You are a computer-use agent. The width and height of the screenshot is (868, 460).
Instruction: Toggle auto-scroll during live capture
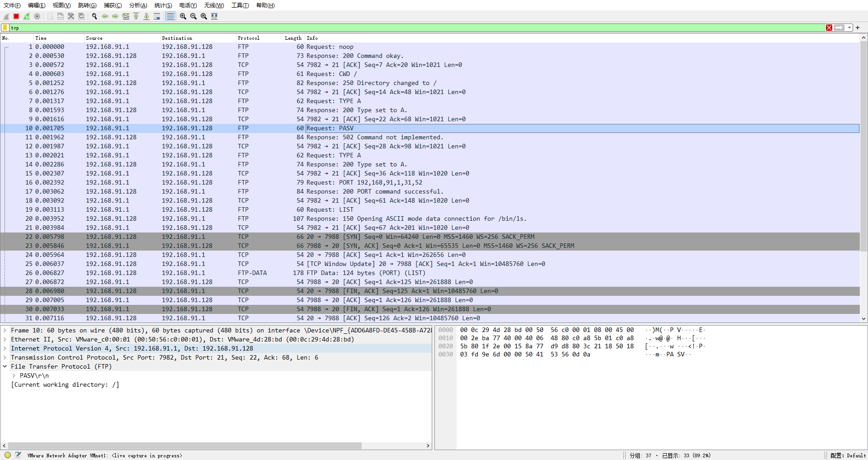[x=157, y=16]
